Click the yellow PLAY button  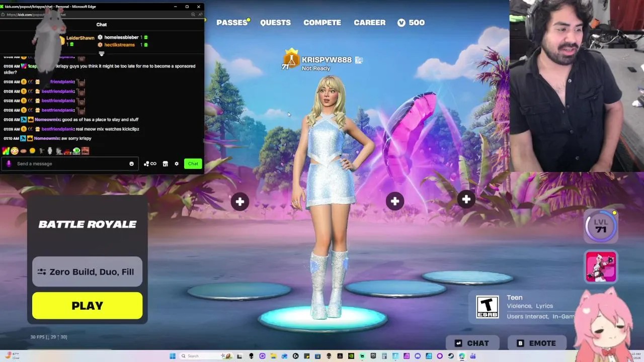tap(87, 306)
